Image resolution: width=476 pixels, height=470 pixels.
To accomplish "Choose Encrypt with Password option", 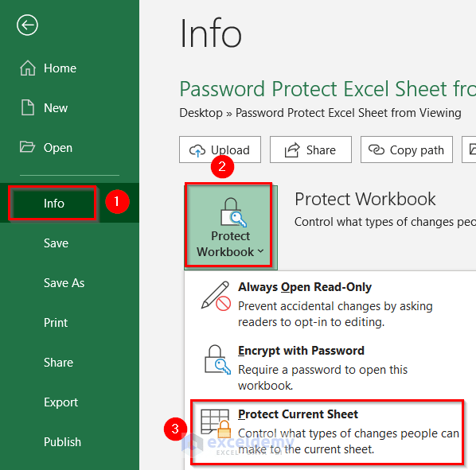I will point(330,367).
